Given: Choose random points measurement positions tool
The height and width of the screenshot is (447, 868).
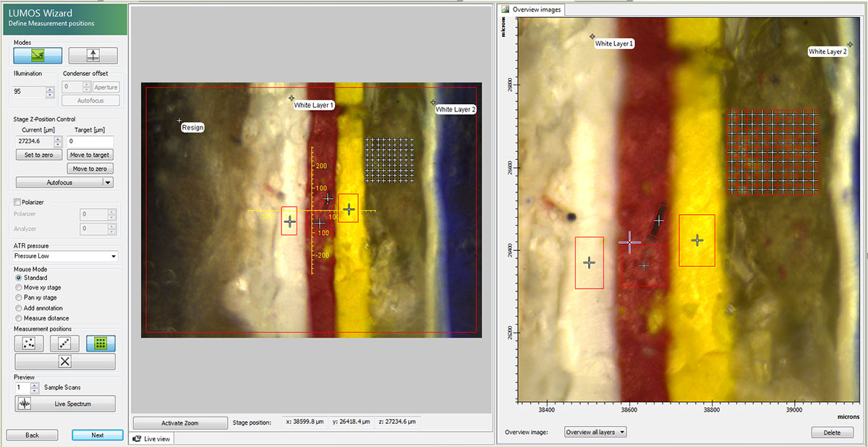Looking at the screenshot, I should click(29, 343).
